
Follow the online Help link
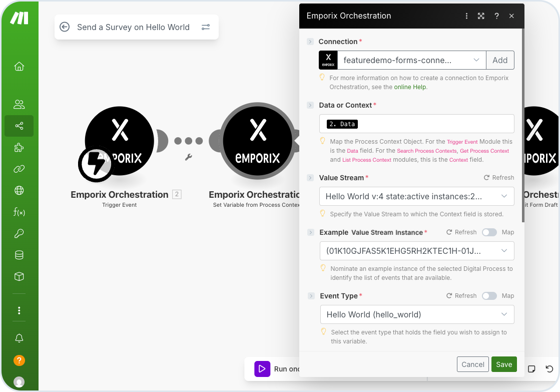(x=410, y=87)
